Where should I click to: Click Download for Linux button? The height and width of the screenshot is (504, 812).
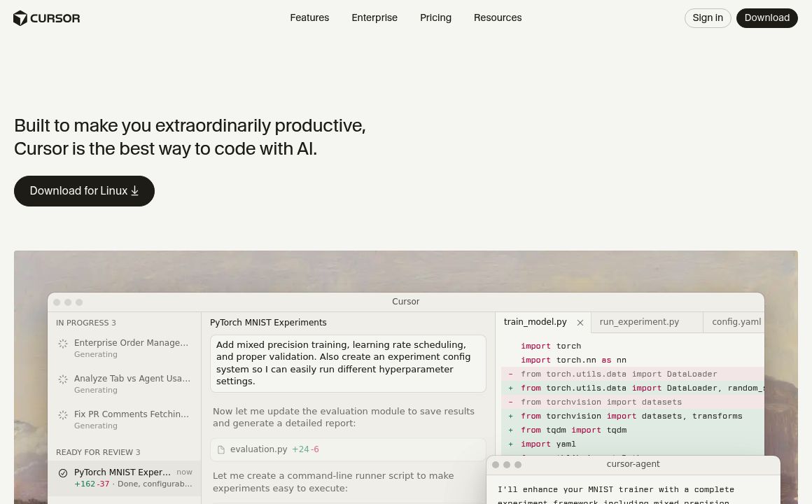coord(84,191)
